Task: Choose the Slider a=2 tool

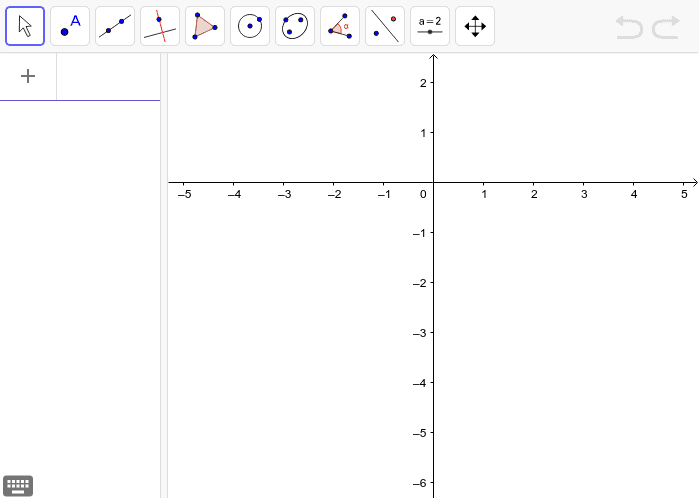Action: [430, 26]
